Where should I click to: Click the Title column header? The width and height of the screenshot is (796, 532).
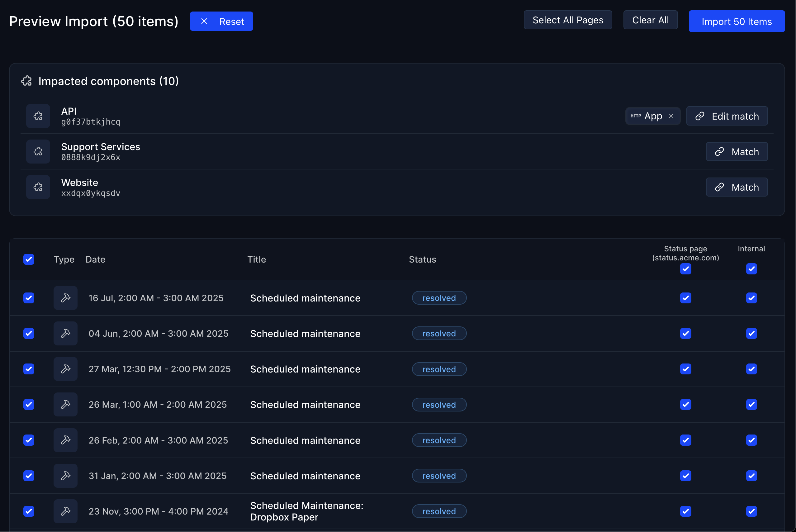[256, 259]
